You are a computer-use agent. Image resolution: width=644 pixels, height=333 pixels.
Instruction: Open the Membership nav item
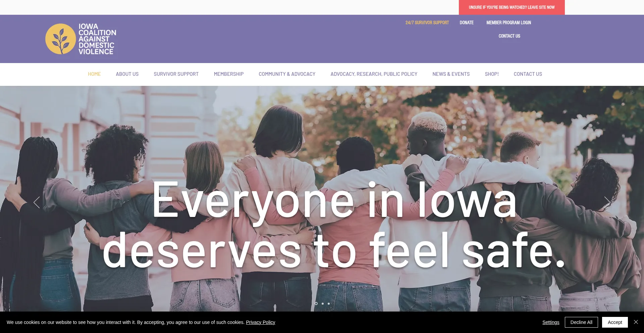[229, 74]
